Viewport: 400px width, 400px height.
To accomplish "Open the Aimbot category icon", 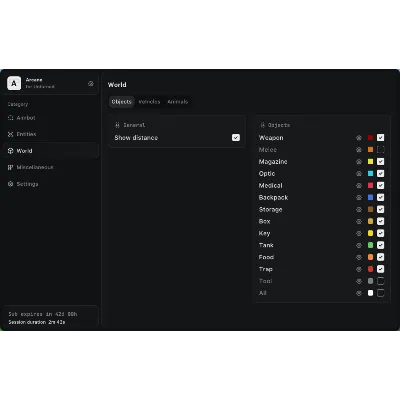I will 10,118.
